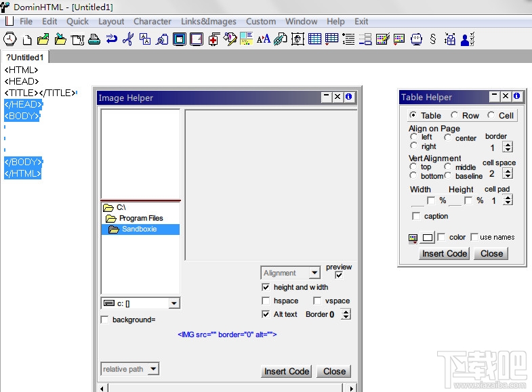Click the Image Helper Border stepper
This screenshot has height=392, width=532.
tap(346, 314)
